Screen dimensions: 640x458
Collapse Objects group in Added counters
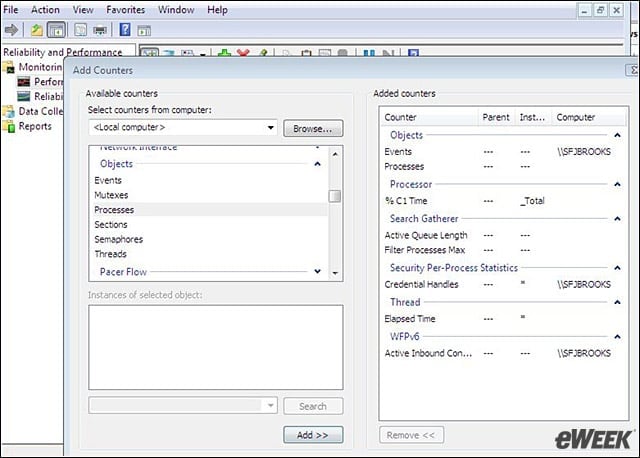coord(618,135)
